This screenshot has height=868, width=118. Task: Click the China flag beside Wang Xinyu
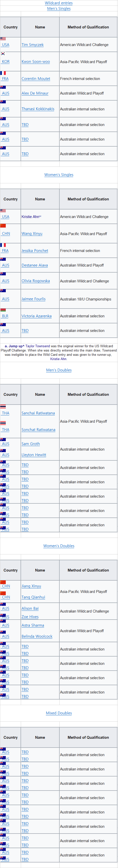click(3, 226)
